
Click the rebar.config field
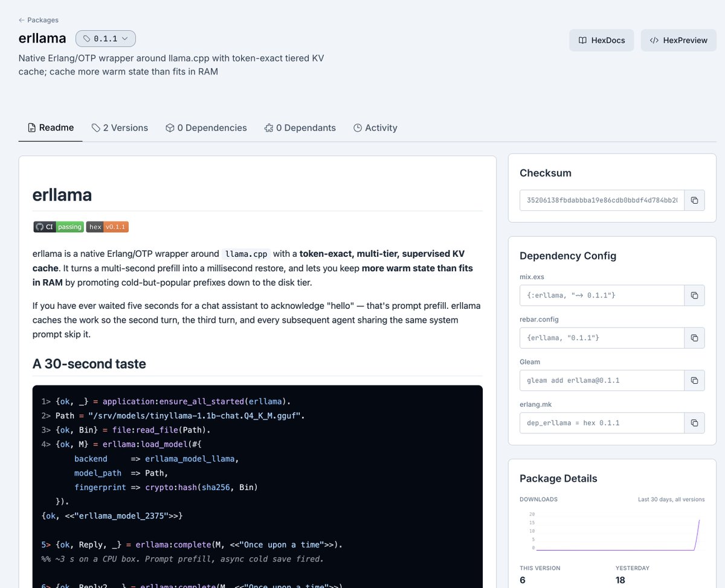pyautogui.click(x=602, y=338)
